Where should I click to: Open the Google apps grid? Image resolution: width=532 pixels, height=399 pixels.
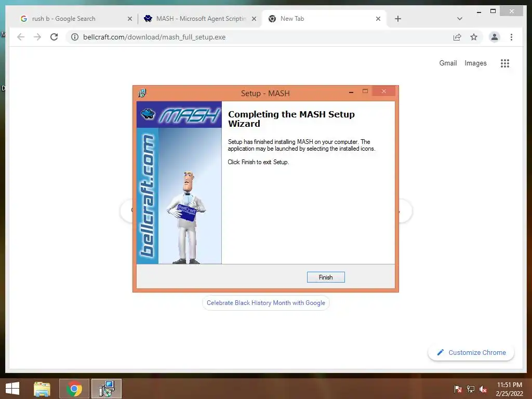(x=505, y=63)
